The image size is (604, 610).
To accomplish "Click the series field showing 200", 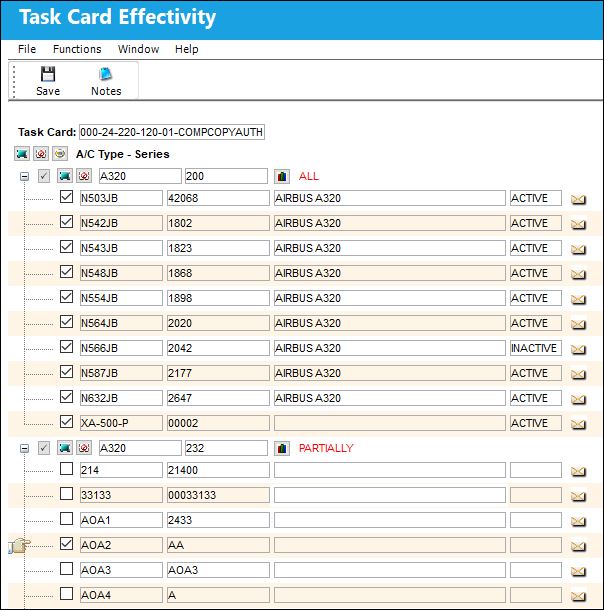I will [x=226, y=176].
